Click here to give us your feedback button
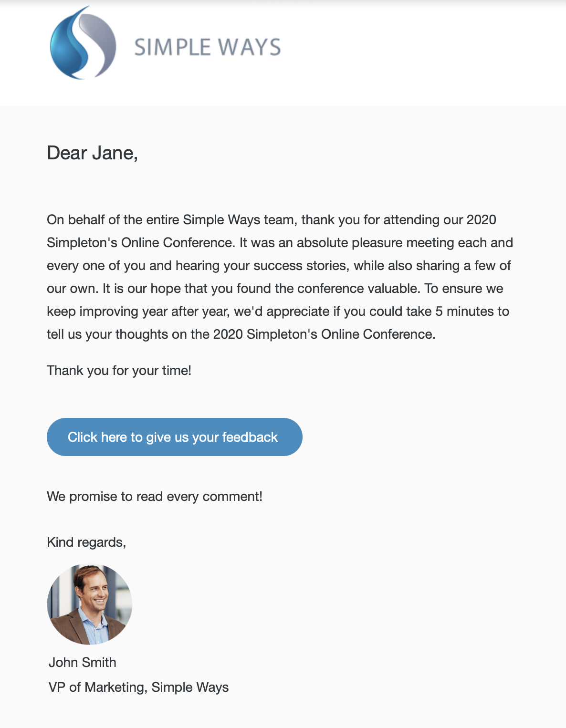 click(x=175, y=437)
